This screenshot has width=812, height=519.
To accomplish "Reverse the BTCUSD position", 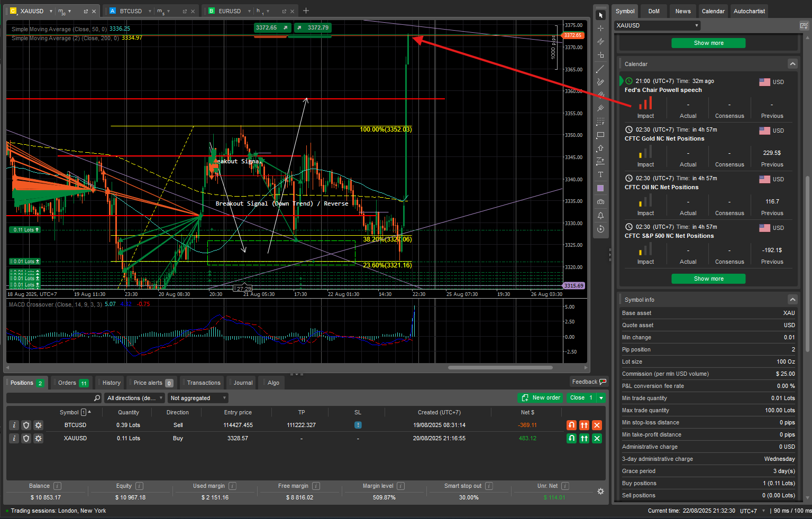I will [571, 425].
